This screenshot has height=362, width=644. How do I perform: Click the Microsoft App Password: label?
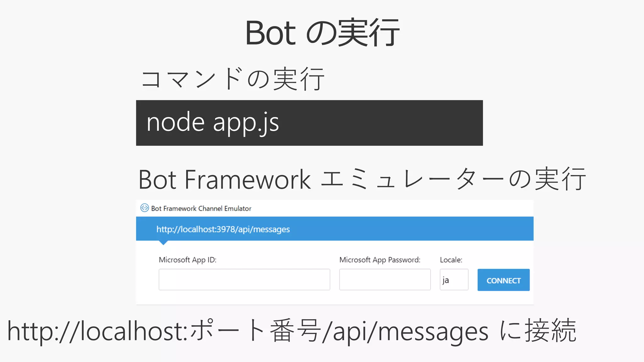click(380, 260)
